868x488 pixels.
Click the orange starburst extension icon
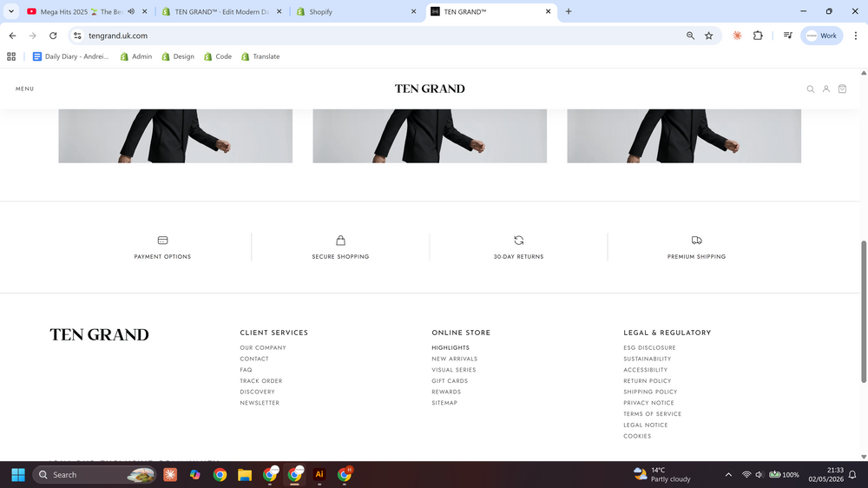[737, 36]
